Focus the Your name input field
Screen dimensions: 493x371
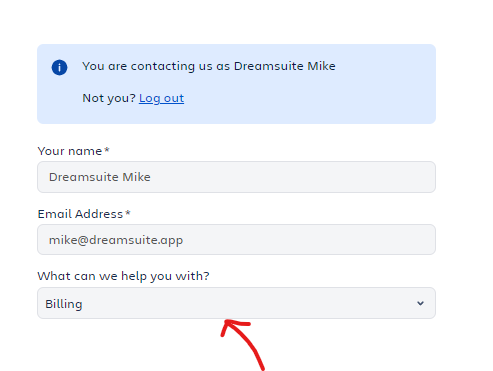236,177
